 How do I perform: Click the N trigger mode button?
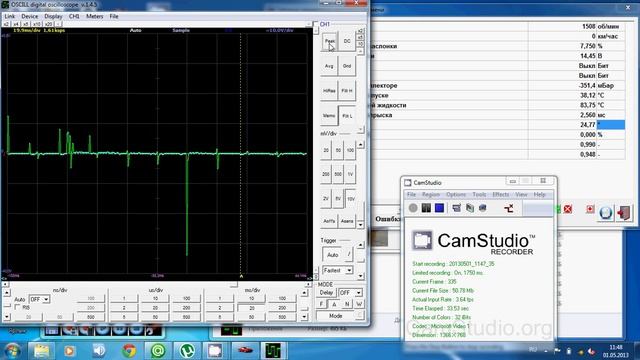[x=347, y=304]
